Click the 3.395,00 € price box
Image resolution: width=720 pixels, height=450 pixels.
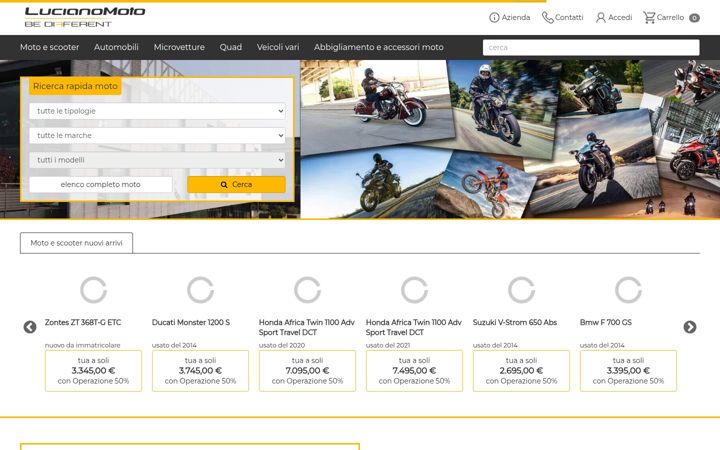[x=628, y=371]
